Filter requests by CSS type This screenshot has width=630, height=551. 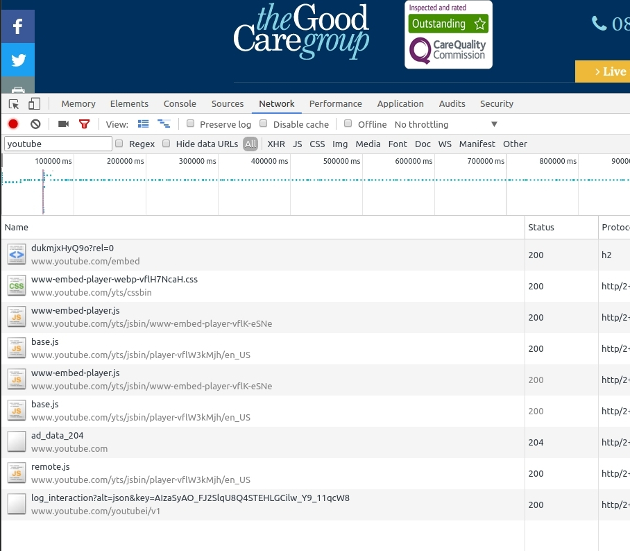click(x=317, y=144)
